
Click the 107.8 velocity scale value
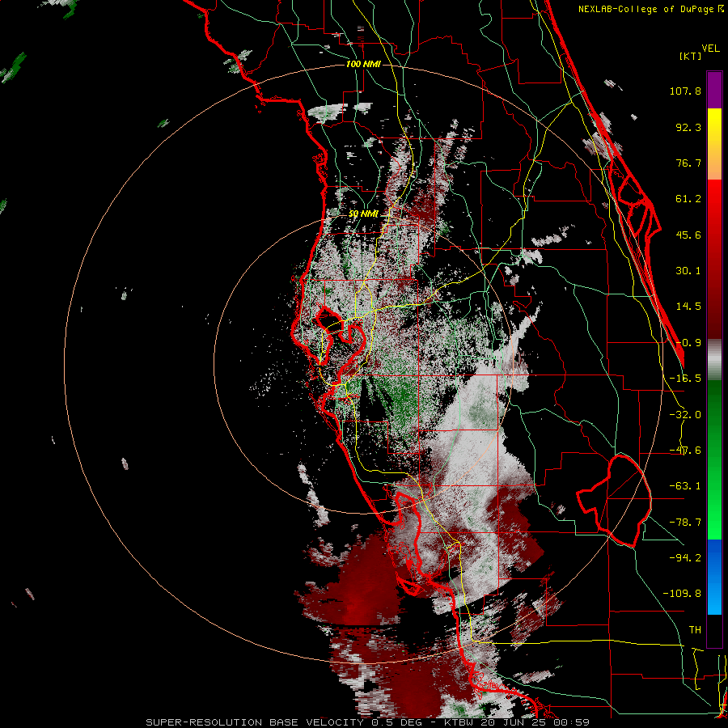(x=685, y=91)
